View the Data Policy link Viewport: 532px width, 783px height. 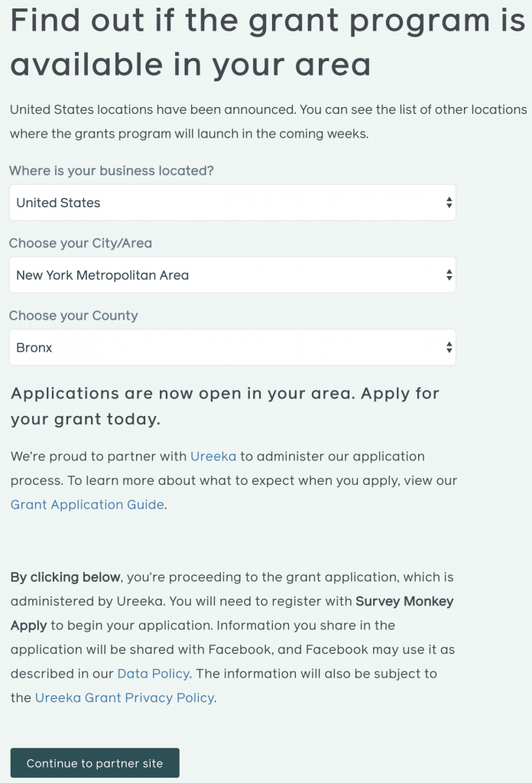click(153, 674)
